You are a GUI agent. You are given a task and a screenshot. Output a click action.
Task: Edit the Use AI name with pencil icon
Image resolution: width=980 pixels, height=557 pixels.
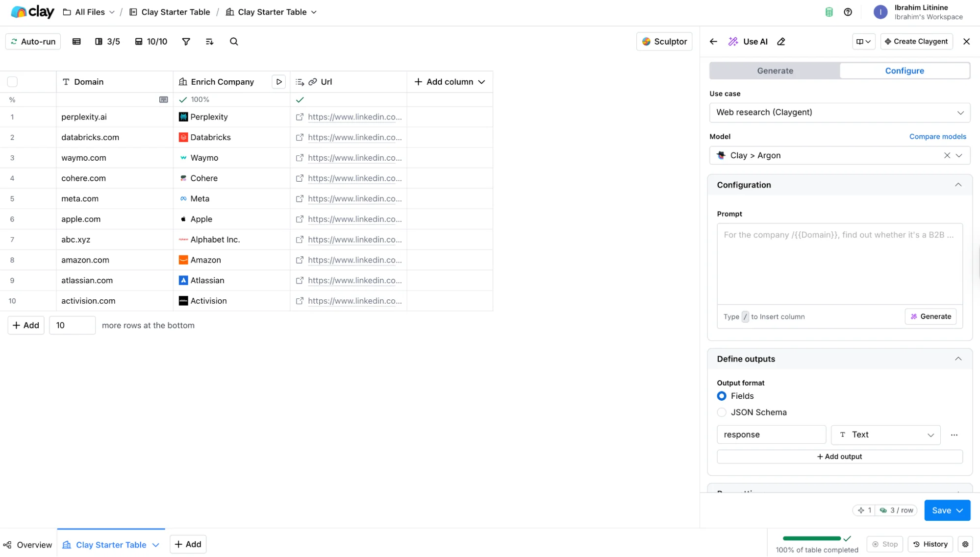(x=781, y=42)
